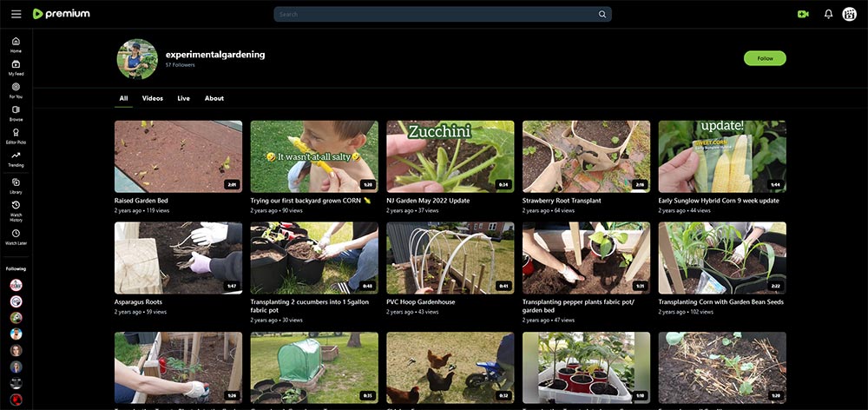Click the 57 Followers text
The height and width of the screenshot is (410, 868).
[x=180, y=65]
